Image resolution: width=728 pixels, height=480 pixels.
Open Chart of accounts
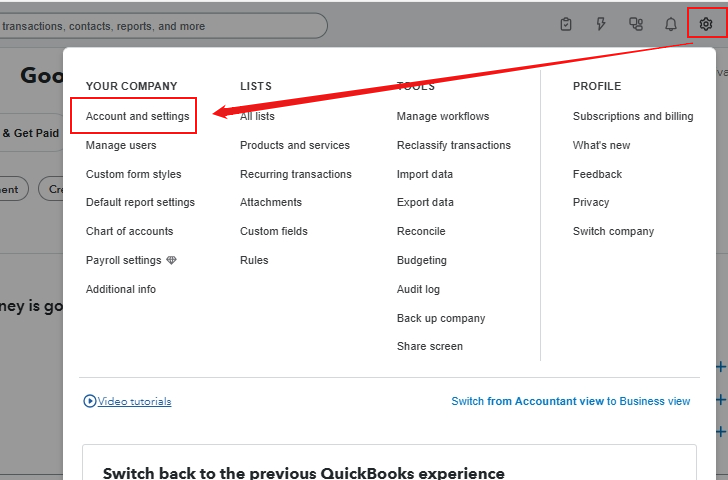[129, 231]
